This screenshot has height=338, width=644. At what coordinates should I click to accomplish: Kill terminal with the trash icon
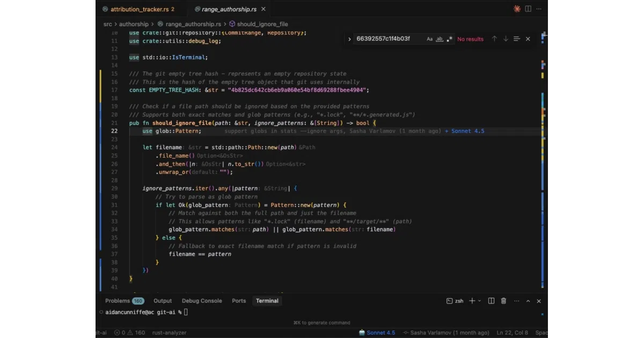pyautogui.click(x=503, y=301)
